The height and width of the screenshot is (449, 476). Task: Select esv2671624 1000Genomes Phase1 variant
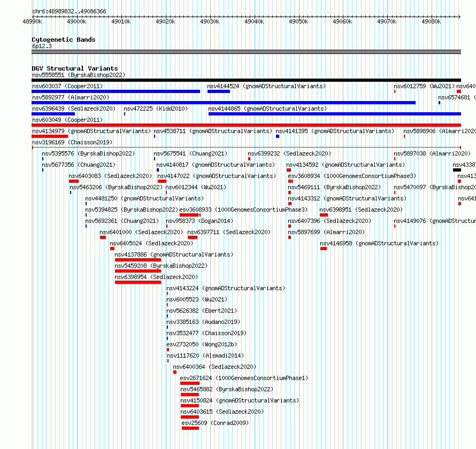pyautogui.click(x=244, y=378)
